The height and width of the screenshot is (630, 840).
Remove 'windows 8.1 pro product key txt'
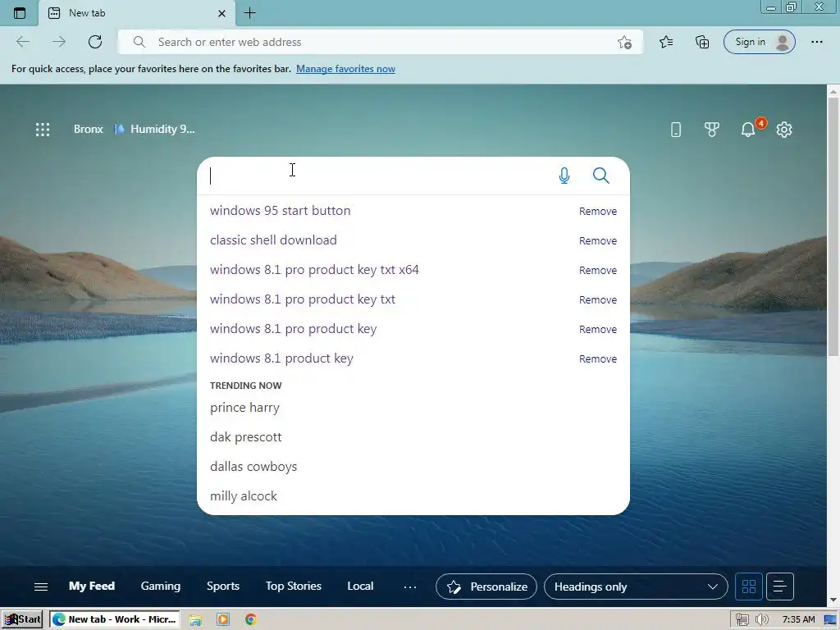coord(598,299)
